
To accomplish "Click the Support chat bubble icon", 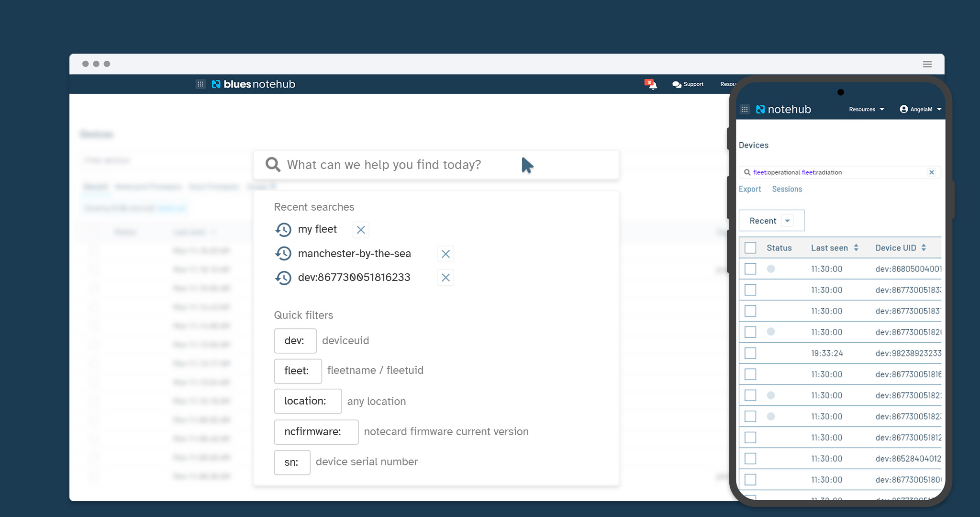I will pyautogui.click(x=677, y=84).
